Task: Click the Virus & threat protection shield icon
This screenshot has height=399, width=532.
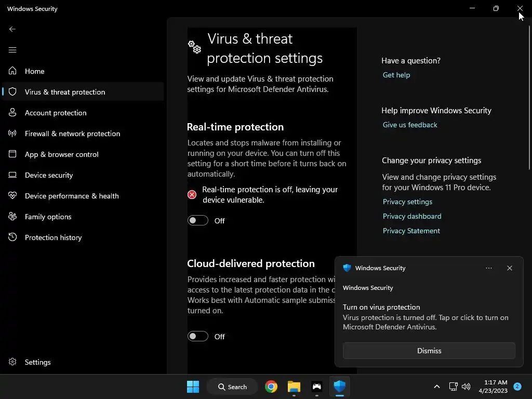Action: pyautogui.click(x=12, y=91)
